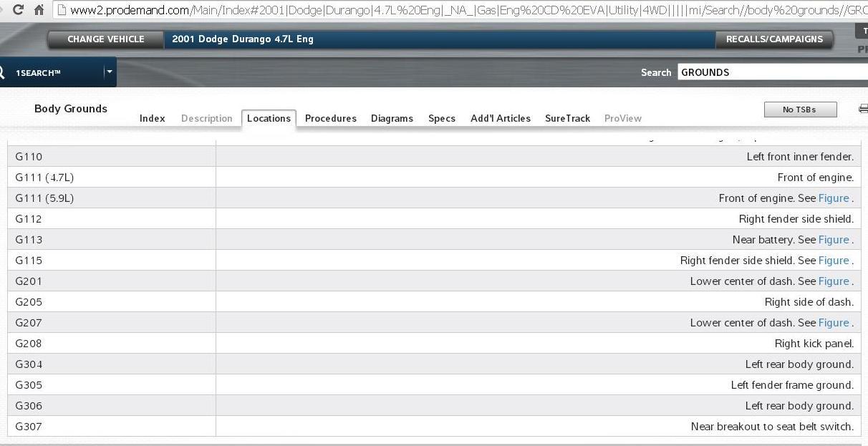This screenshot has height=446, width=868.
Task: Select the G306 cell
Action: (x=112, y=406)
